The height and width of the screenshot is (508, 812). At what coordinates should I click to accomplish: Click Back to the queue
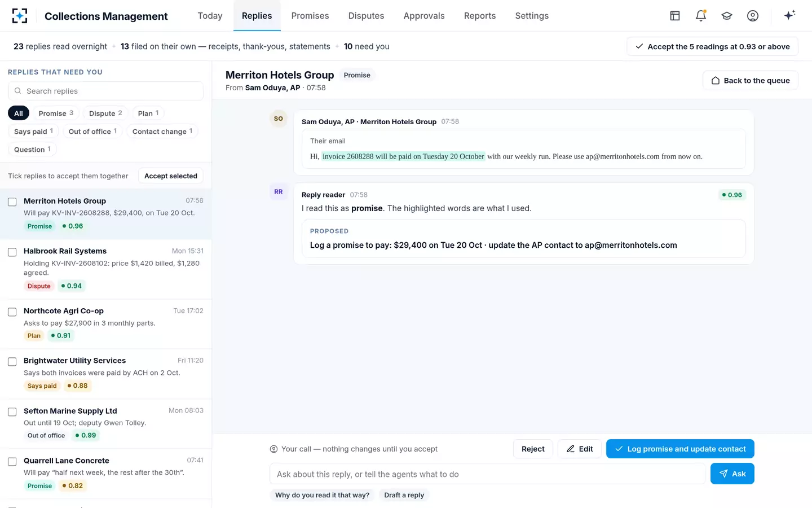(750, 80)
